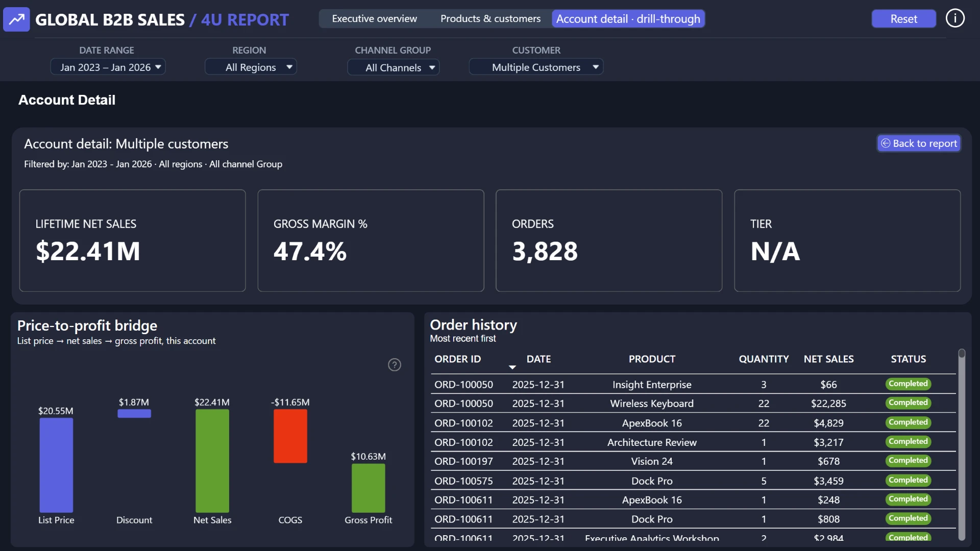The height and width of the screenshot is (551, 980).
Task: Click the STATUS column header
Action: tap(908, 359)
